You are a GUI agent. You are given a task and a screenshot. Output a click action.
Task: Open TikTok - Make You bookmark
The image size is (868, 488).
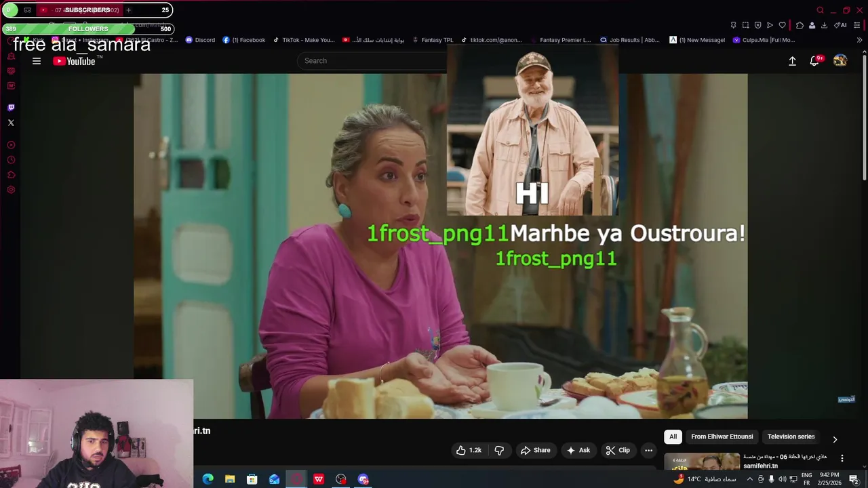coord(304,40)
